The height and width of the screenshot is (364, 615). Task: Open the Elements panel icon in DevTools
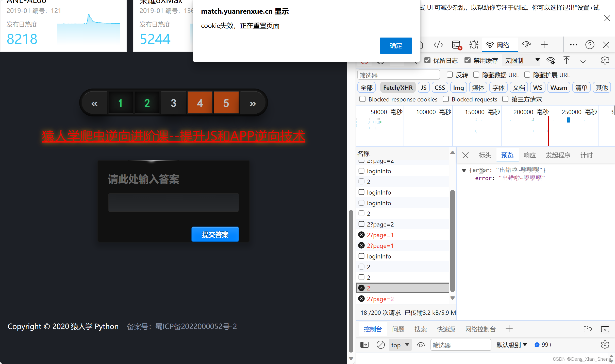[438, 45]
